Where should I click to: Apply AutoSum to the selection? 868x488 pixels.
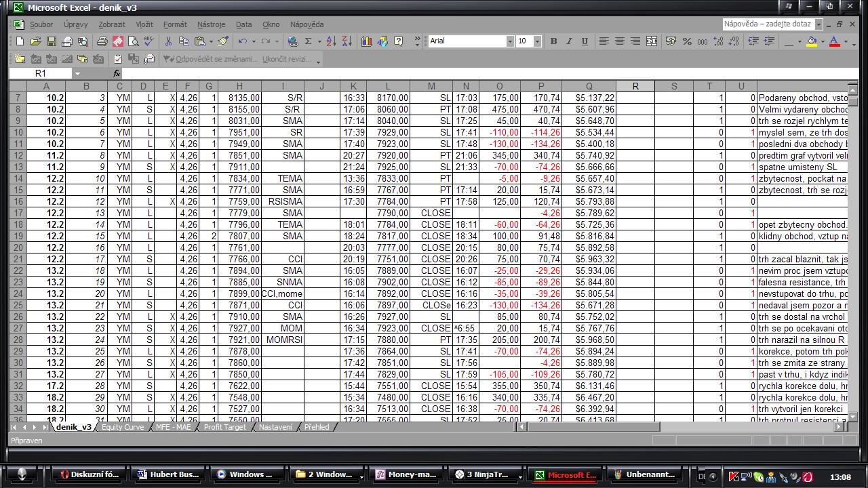click(x=308, y=41)
